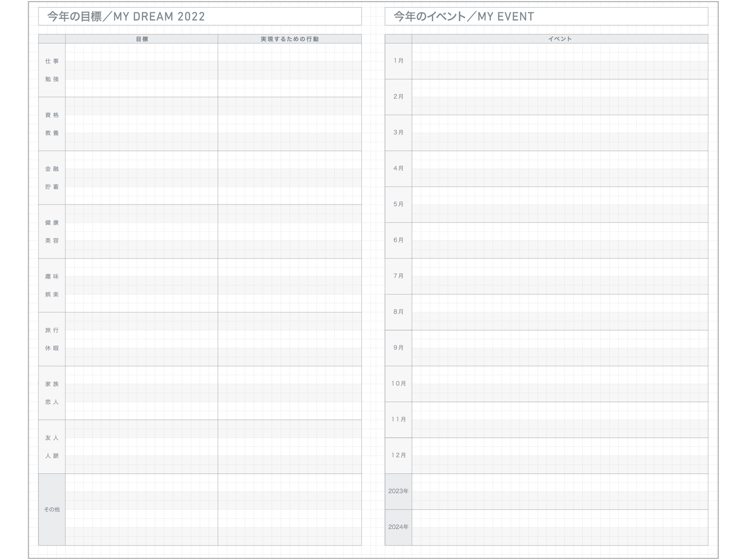Select the 11月 month label

click(x=399, y=419)
